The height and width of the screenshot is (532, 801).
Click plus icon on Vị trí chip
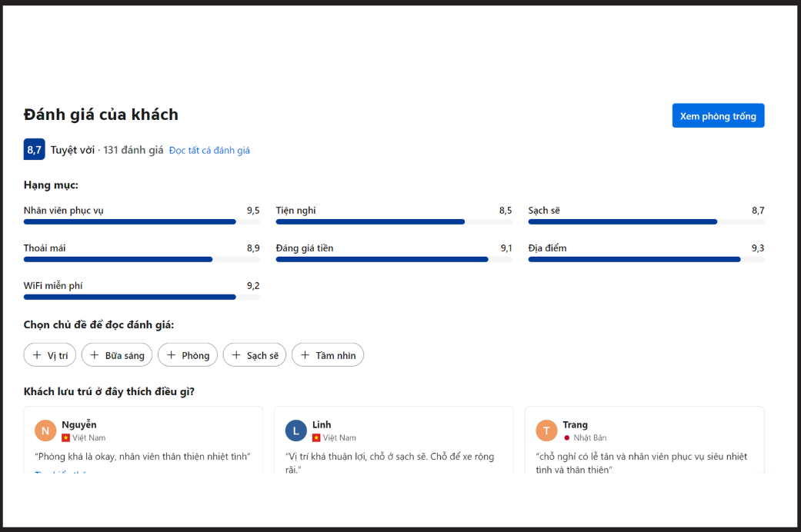[x=37, y=355]
